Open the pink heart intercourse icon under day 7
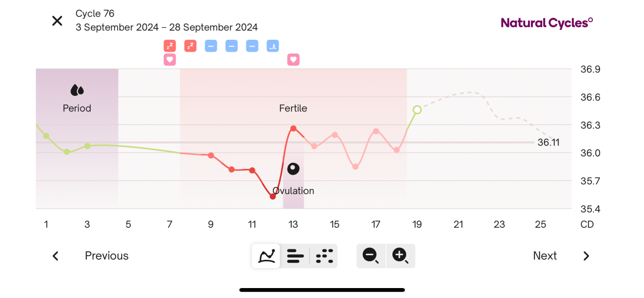 [170, 60]
